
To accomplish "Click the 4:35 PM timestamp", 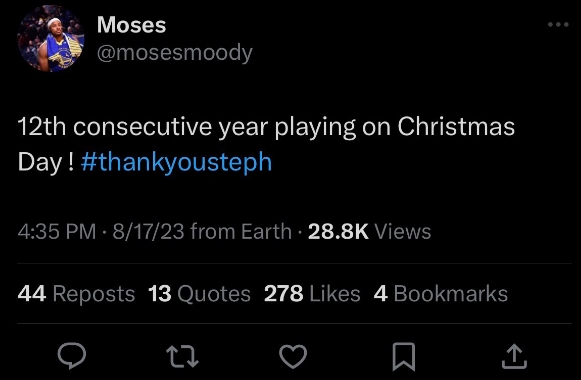I will click(57, 231).
